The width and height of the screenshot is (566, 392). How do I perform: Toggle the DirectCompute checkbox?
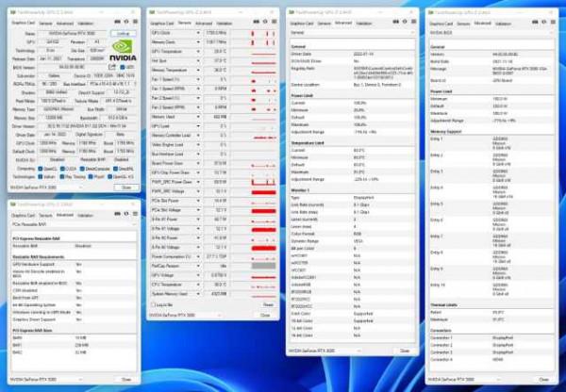82,169
